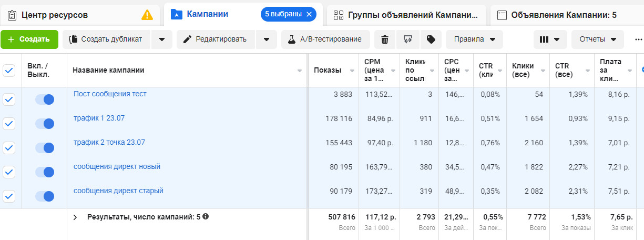Viewport: 644px width, 240px height.
Task: Expand the Результаты summary row chevron
Action: click(75, 217)
